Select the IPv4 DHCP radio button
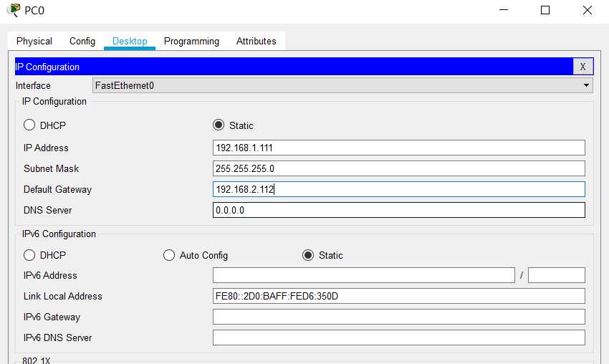609x364 pixels. (x=29, y=125)
